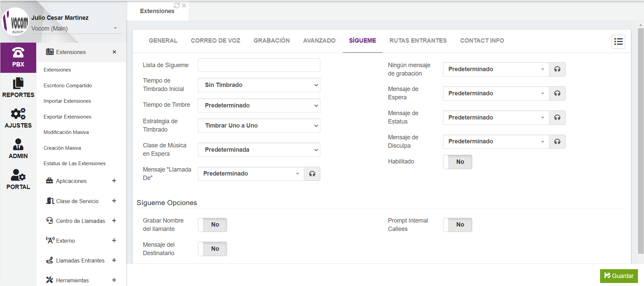Play the Mensaje de Espera headphone icon
The image size is (644, 286).
557,93
